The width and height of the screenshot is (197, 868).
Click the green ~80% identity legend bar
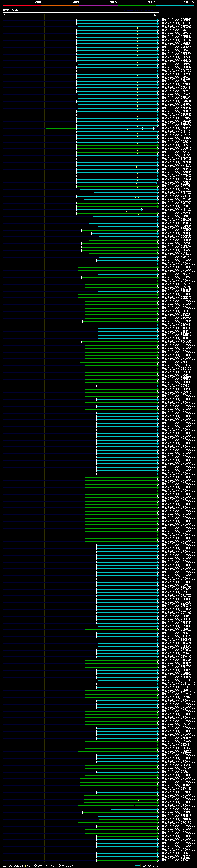coord(137,6)
